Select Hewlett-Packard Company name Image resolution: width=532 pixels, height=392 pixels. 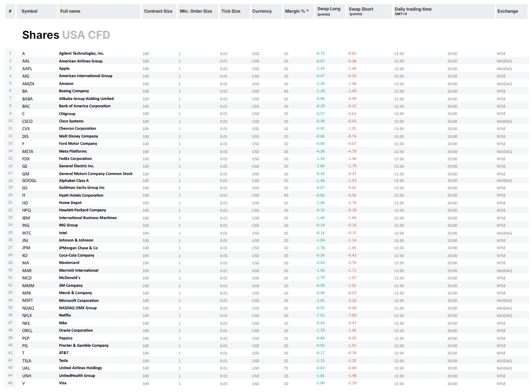82,210
